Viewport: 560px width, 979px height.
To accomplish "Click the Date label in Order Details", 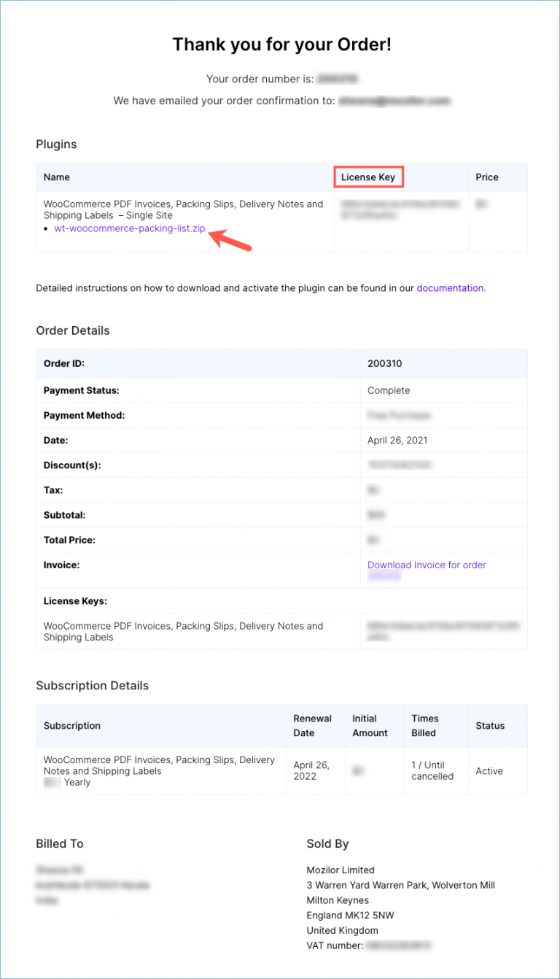I will 57,440.
